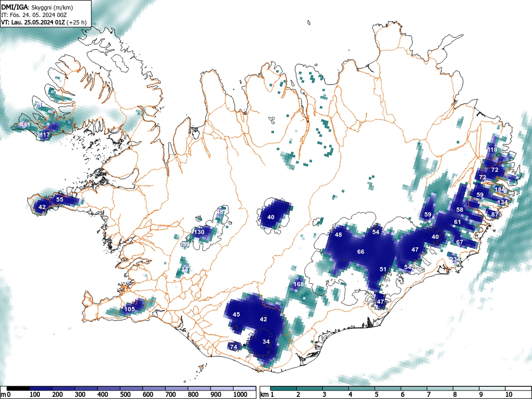Click the '7' tick on the km legend
Image resolution: width=532 pixels, height=399 pixels.
[x=428, y=395]
